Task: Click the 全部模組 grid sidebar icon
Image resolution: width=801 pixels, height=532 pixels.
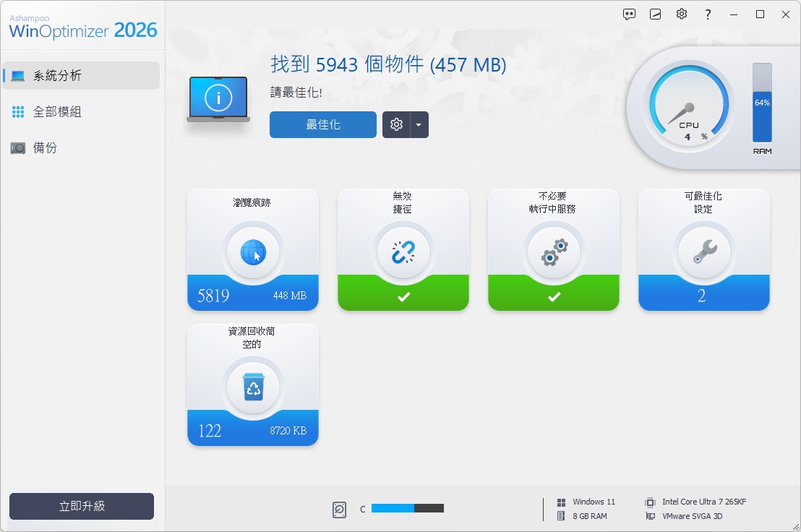Action: pos(18,112)
